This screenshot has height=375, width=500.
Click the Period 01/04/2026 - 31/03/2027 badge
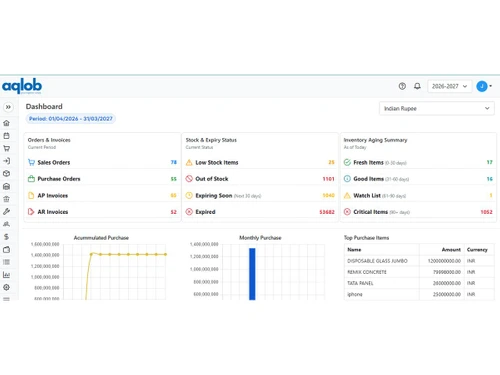tap(71, 119)
